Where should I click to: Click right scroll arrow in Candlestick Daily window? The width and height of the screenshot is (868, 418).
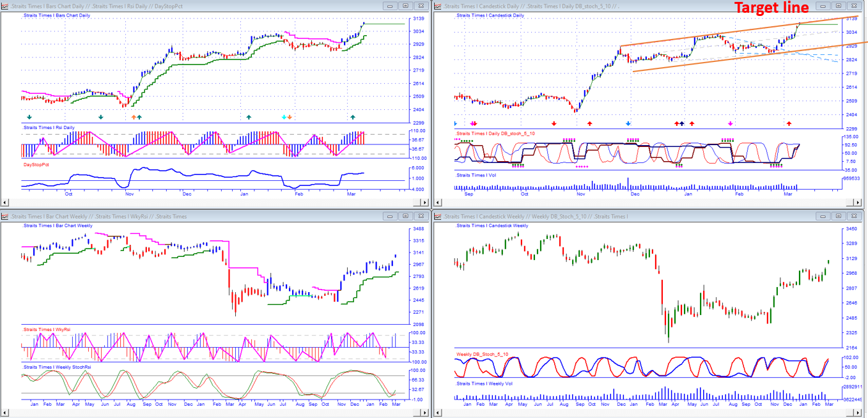pyautogui.click(x=857, y=201)
